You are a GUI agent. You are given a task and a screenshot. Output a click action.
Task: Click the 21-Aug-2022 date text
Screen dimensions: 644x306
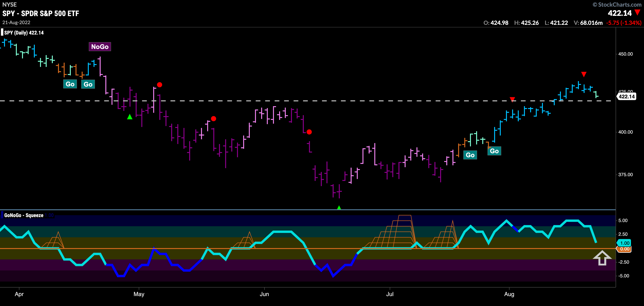tap(16, 22)
